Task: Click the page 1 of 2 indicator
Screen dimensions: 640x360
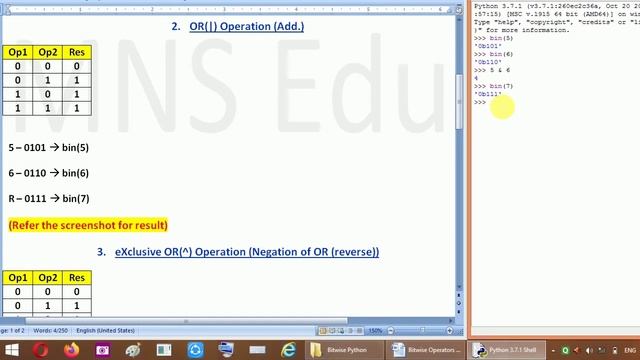Action: tap(12, 331)
